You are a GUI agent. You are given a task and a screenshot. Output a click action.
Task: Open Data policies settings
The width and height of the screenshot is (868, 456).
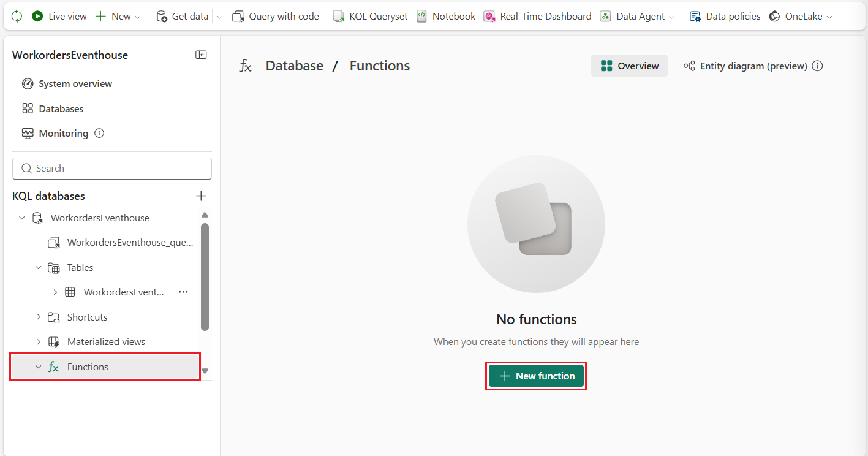725,16
